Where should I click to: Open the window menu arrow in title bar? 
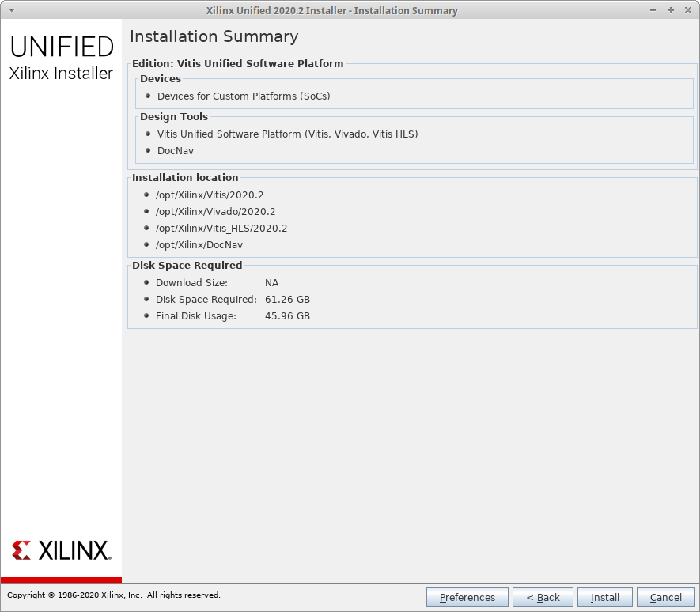tap(11, 10)
